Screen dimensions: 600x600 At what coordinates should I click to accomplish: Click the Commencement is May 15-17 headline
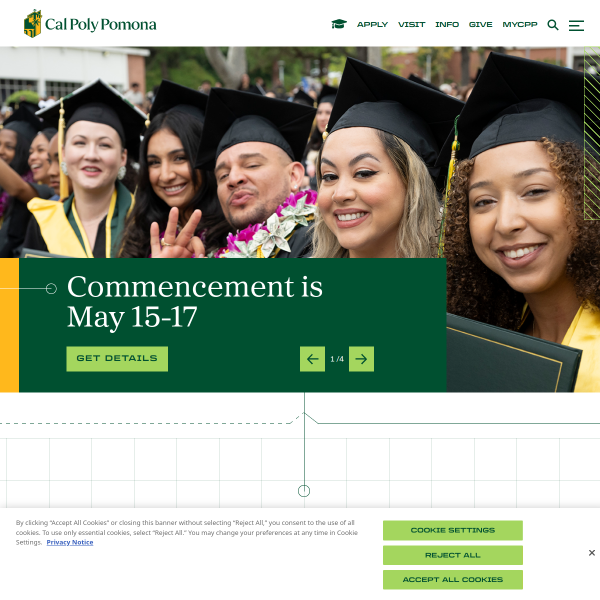pos(195,302)
